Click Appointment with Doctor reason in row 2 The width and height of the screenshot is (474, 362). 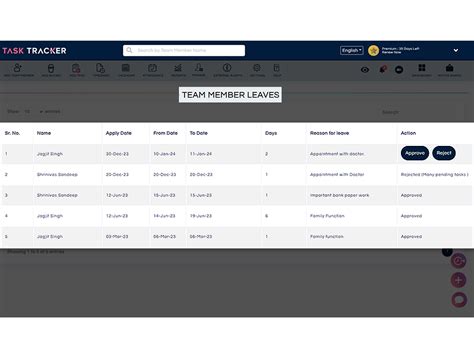337,175
